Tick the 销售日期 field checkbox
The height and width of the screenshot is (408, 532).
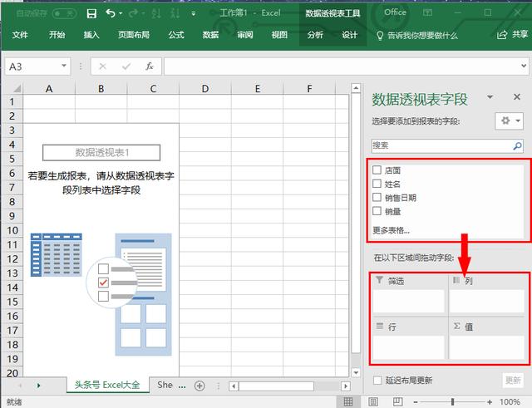[x=377, y=198]
